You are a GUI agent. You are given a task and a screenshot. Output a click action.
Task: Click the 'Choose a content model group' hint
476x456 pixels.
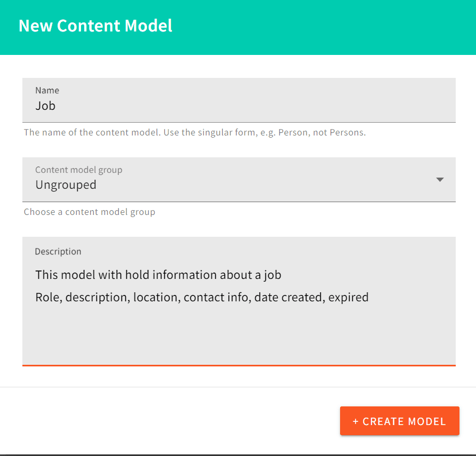click(x=90, y=212)
